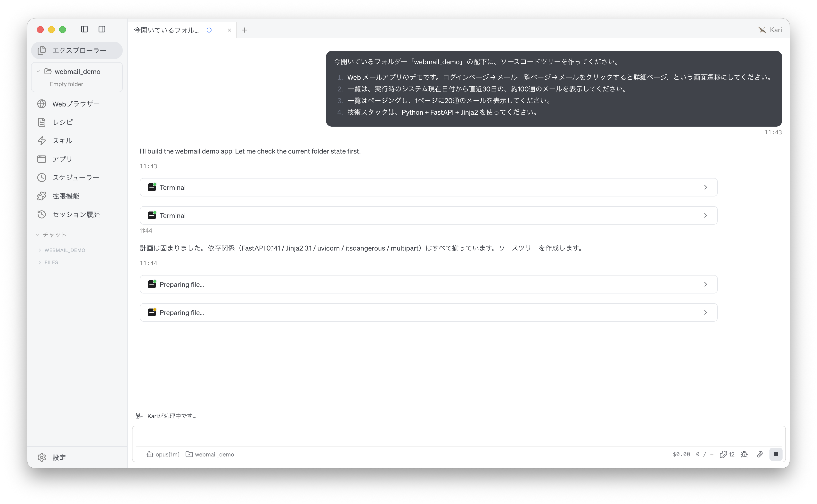Open the アプリ section

pyautogui.click(x=77, y=159)
